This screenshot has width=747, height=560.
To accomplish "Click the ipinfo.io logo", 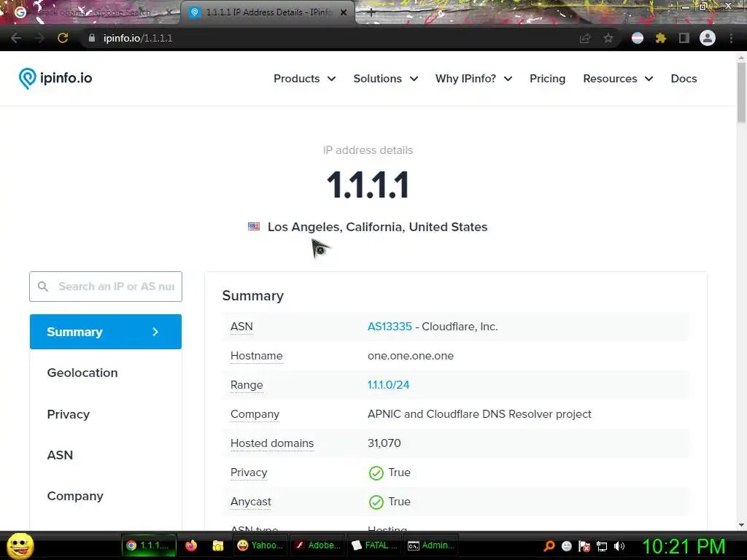I will click(55, 78).
